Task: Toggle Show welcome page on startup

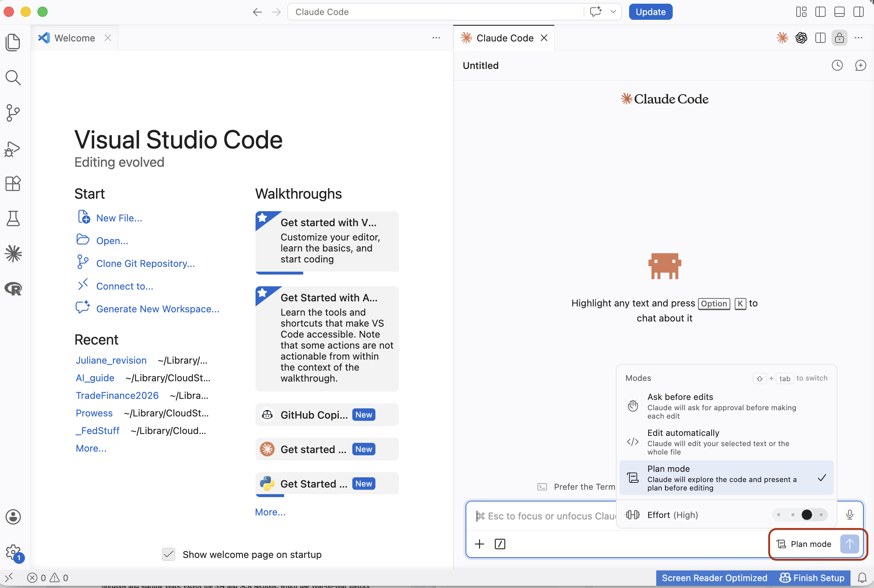Action: (x=169, y=555)
